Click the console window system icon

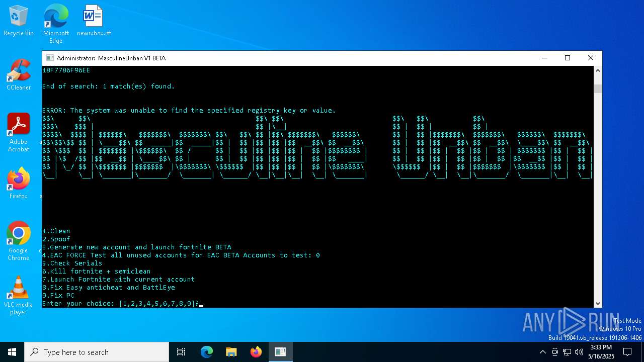pyautogui.click(x=50, y=58)
